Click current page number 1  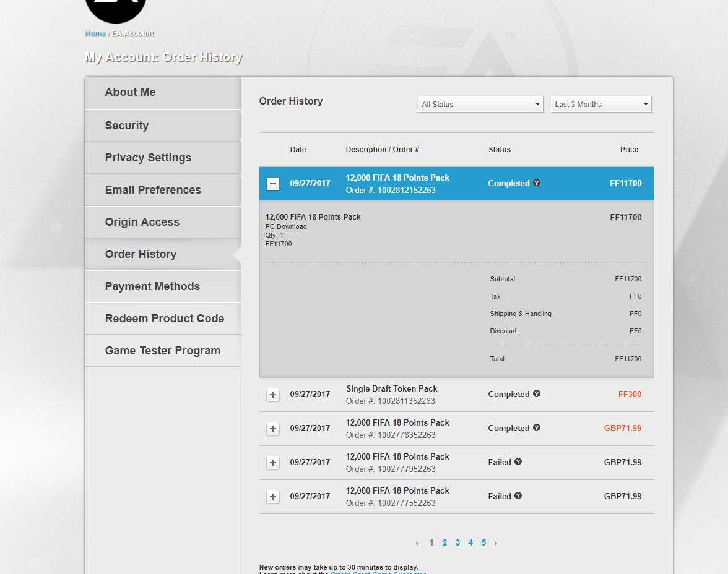[431, 542]
